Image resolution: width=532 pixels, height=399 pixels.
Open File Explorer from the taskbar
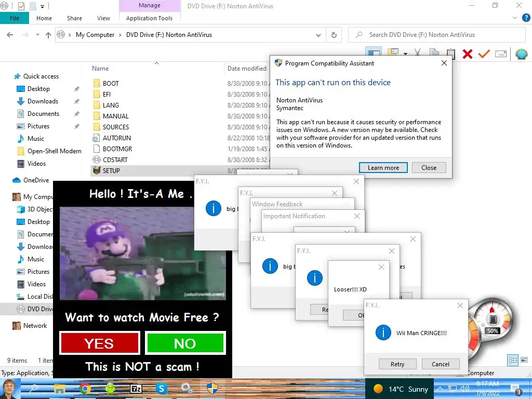(60, 389)
